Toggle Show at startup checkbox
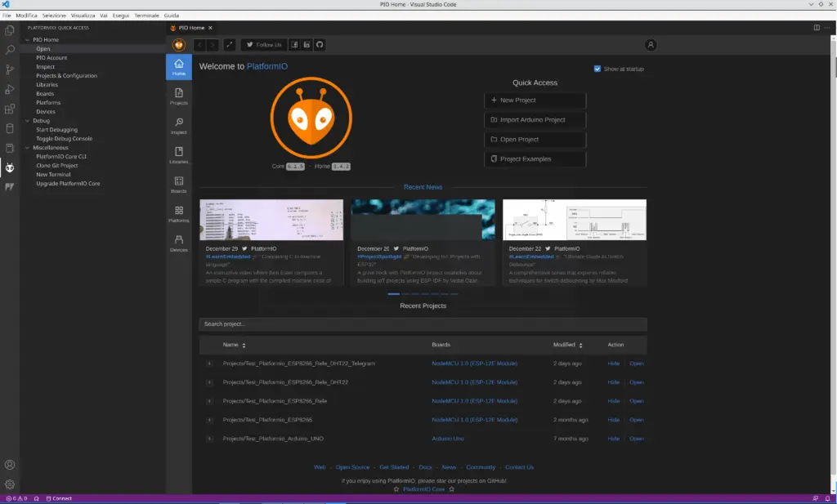This screenshot has width=837, height=504. click(x=598, y=69)
